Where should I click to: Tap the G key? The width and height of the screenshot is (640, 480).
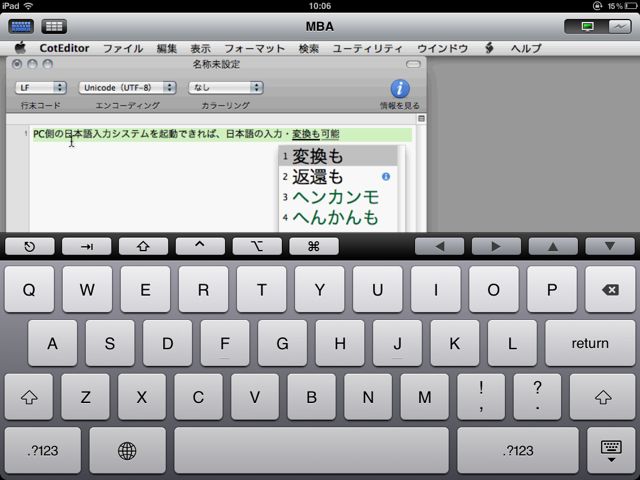282,343
